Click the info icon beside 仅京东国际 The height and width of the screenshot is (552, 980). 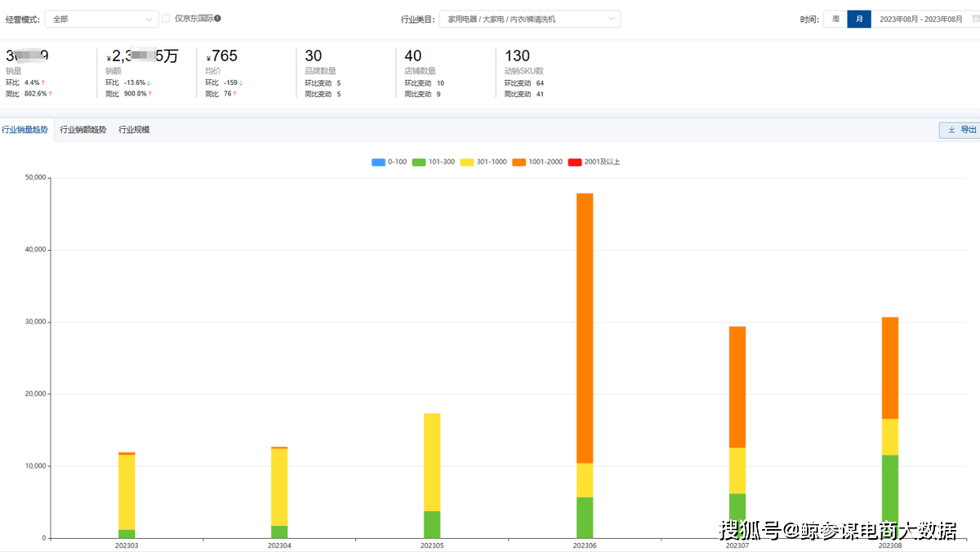tap(218, 18)
